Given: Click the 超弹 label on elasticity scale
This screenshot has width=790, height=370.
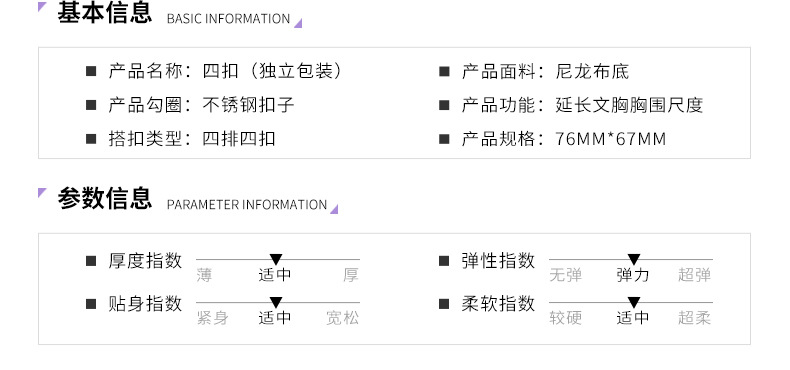Looking at the screenshot, I should 694,275.
